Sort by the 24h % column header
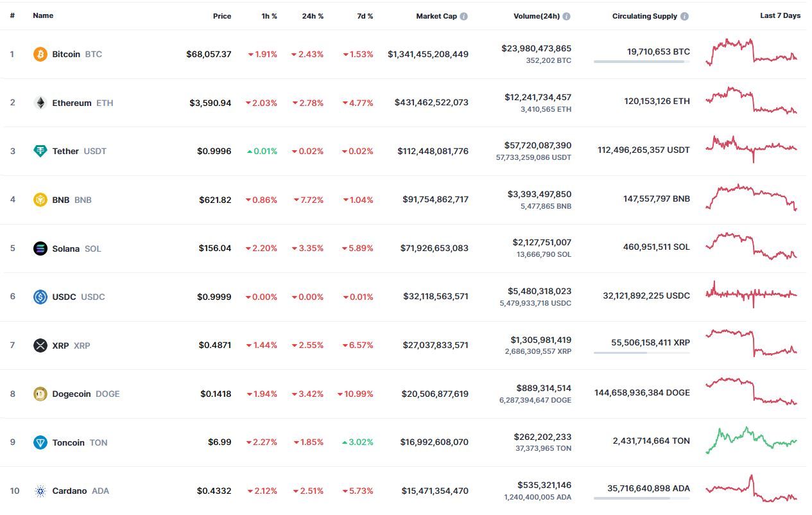The height and width of the screenshot is (515, 812). tap(313, 16)
